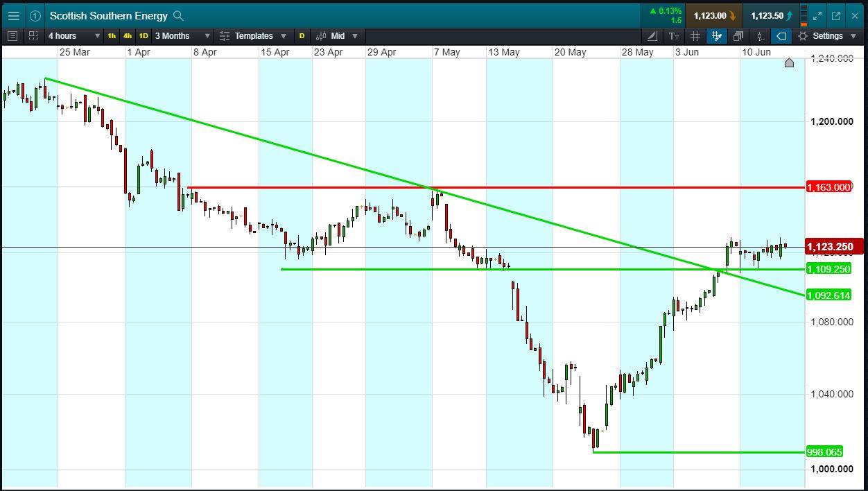This screenshot has height=491, width=868.
Task: Switch to 1h interval shortcut
Action: pyautogui.click(x=112, y=36)
